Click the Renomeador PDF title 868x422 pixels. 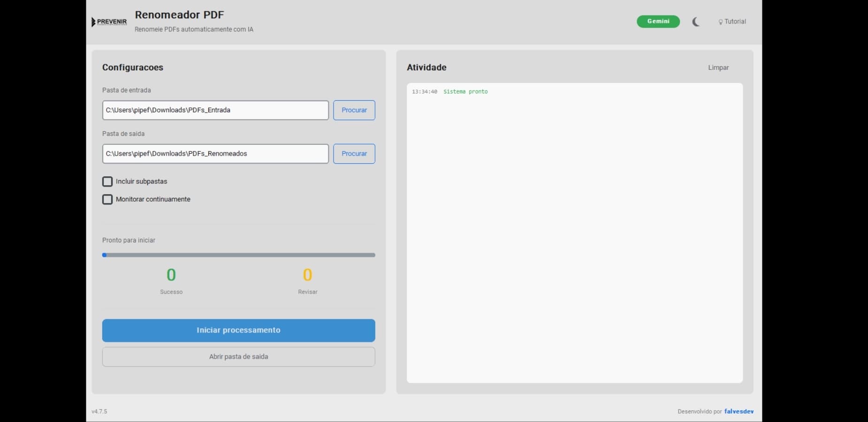[x=180, y=15]
